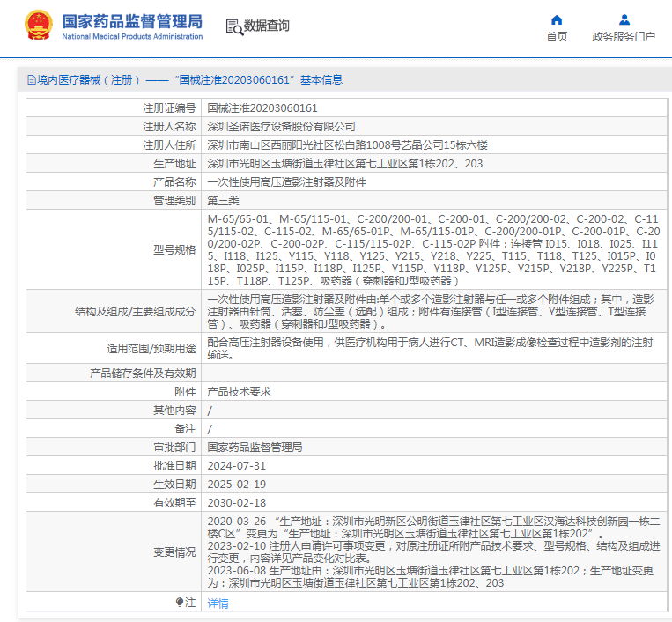The width and height of the screenshot is (672, 622).
Task: Click the 注册证编号 row label
Action: pyautogui.click(x=169, y=108)
